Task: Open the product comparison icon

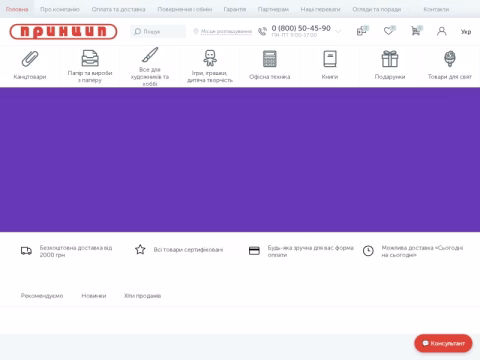Action: 361,31
